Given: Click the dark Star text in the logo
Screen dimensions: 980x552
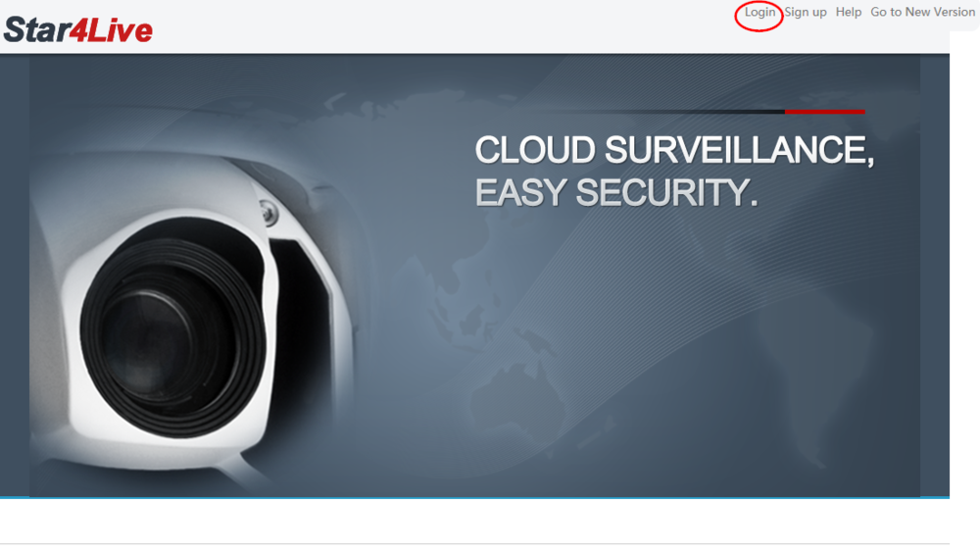Looking at the screenshot, I should coord(35,30).
